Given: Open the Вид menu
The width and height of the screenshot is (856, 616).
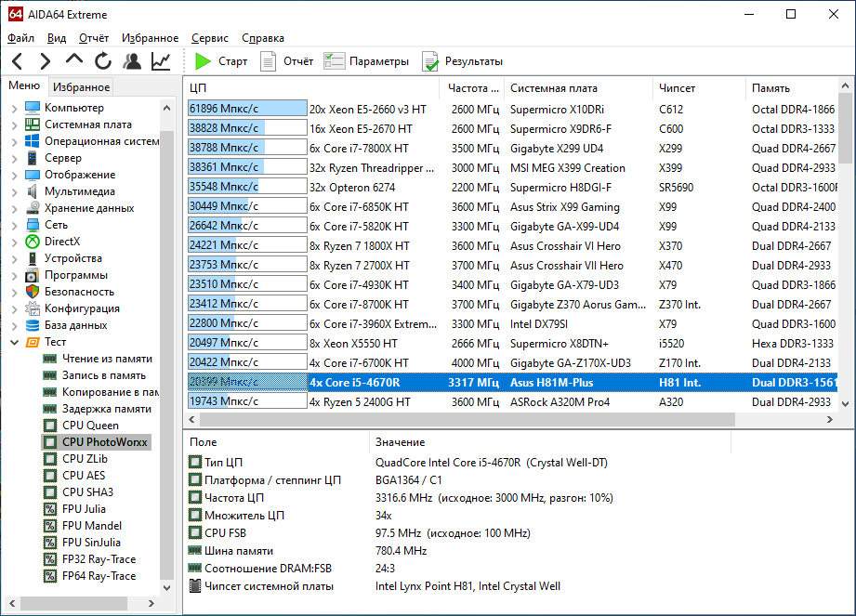Looking at the screenshot, I should [x=56, y=38].
